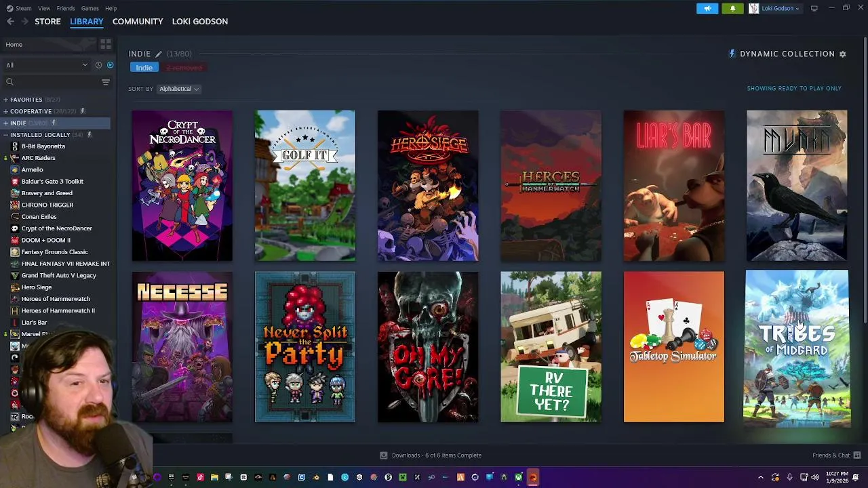Viewport: 868px width, 488px height.
Task: Click the library search field
Action: coord(52,82)
